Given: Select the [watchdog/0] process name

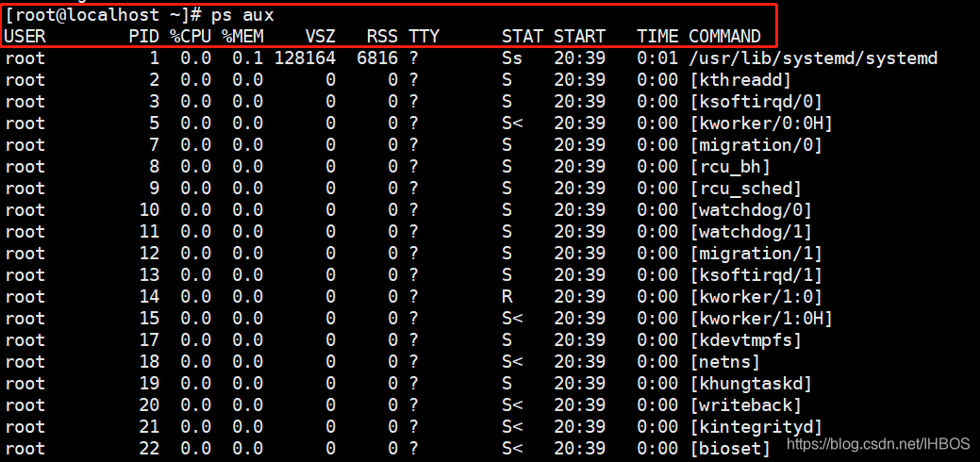Looking at the screenshot, I should tap(751, 210).
